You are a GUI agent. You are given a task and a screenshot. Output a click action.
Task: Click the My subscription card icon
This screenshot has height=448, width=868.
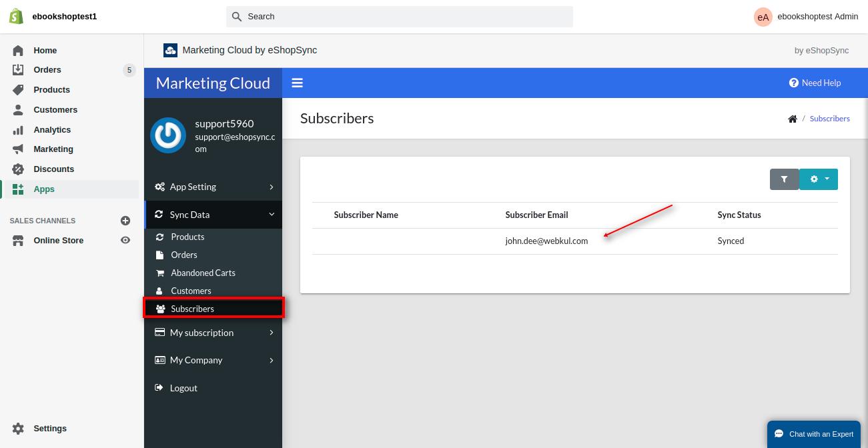point(159,333)
